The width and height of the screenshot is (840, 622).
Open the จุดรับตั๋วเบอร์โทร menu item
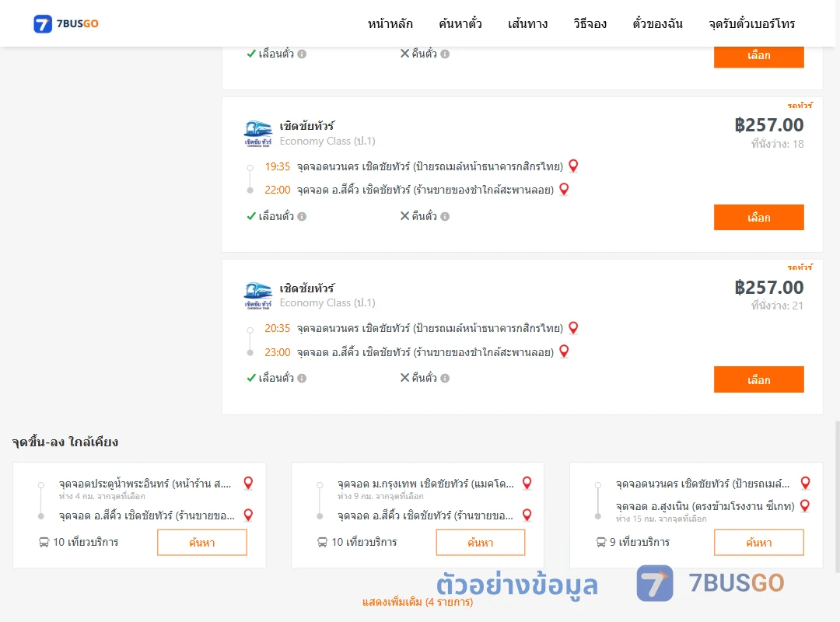pos(751,23)
